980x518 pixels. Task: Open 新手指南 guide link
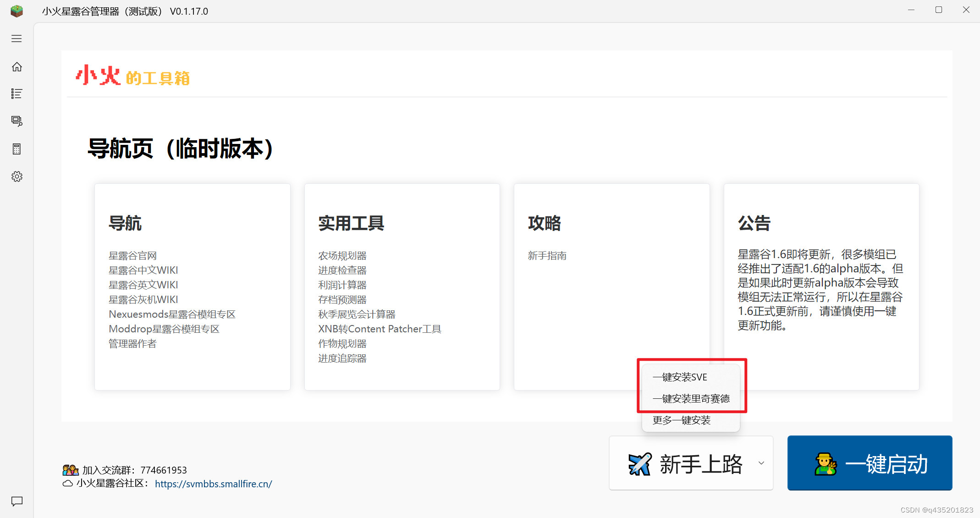[547, 256]
